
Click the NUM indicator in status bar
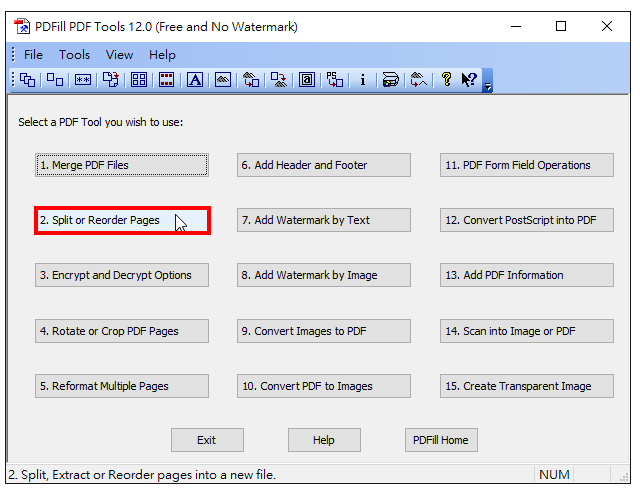pyautogui.click(x=554, y=475)
